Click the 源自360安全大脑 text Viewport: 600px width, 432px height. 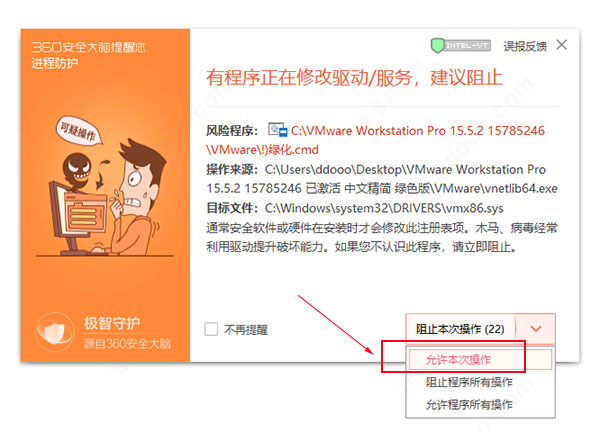[x=127, y=344]
